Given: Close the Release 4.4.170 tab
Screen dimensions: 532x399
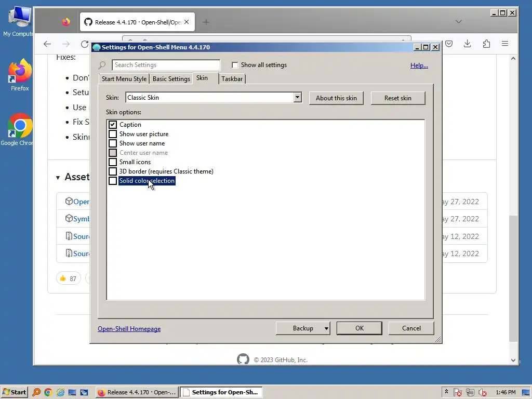Looking at the screenshot, I should 187,22.
